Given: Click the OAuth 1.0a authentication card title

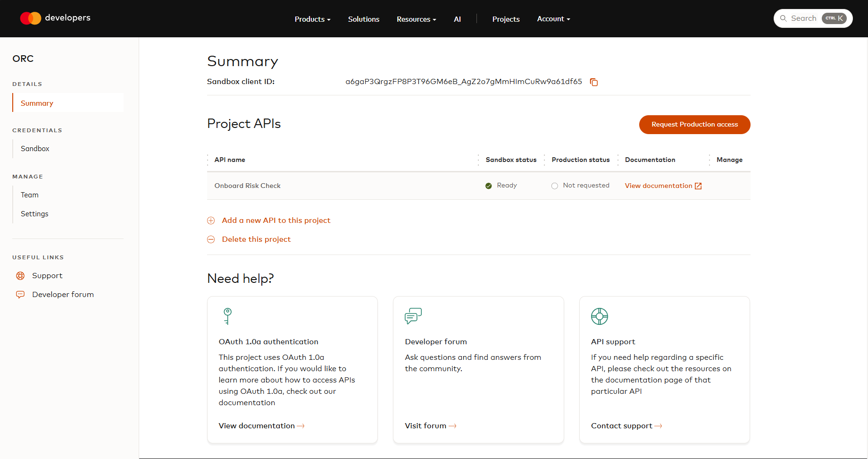Looking at the screenshot, I should tap(268, 342).
